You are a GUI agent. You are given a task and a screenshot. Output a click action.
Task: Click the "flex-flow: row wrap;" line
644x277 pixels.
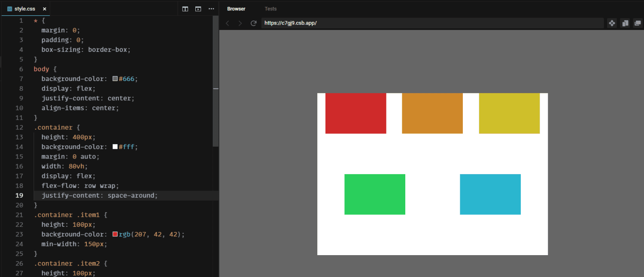pos(80,186)
